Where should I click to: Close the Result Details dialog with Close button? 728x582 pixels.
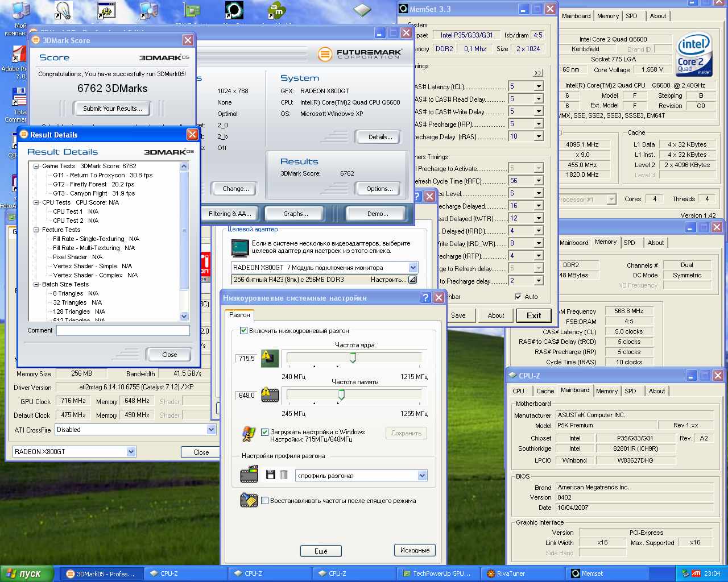[169, 354]
